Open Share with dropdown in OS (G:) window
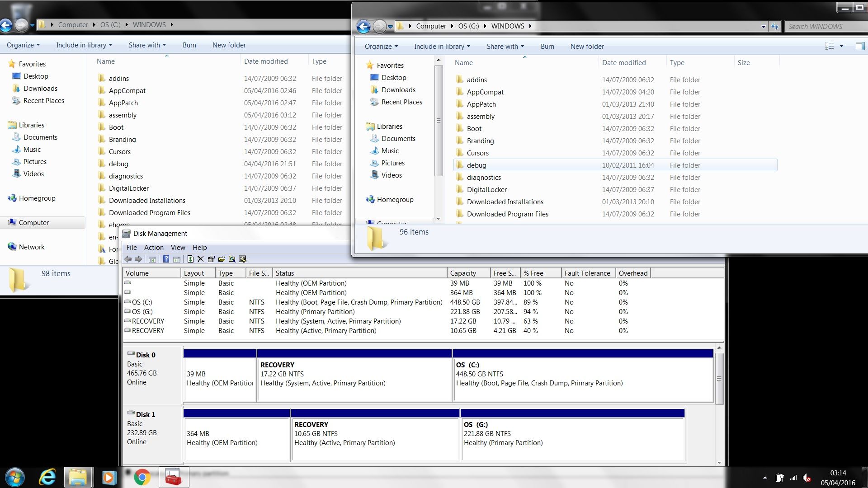This screenshot has width=868, height=488. pos(505,46)
